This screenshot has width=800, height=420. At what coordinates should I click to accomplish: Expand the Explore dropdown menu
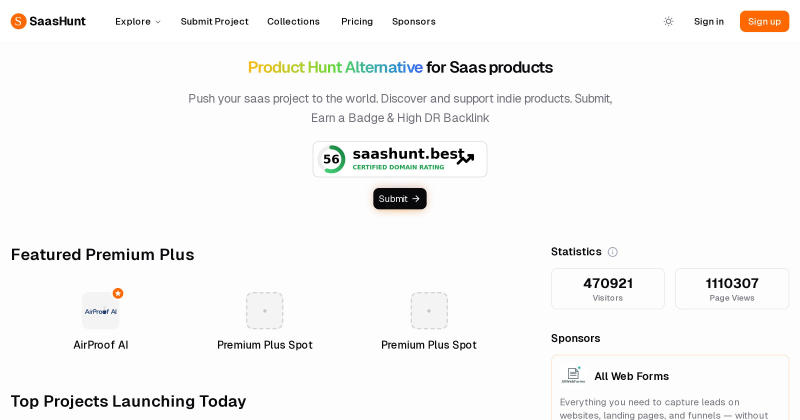(138, 21)
